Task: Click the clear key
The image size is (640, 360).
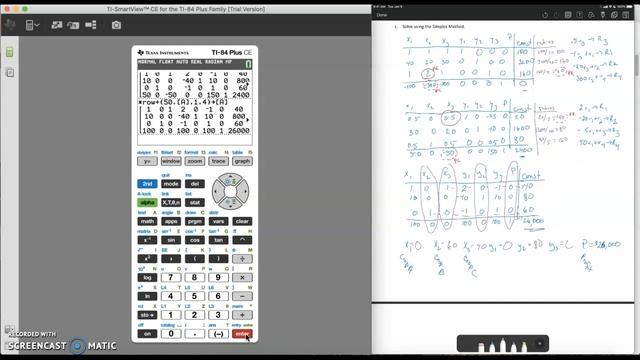Action: 242,221
